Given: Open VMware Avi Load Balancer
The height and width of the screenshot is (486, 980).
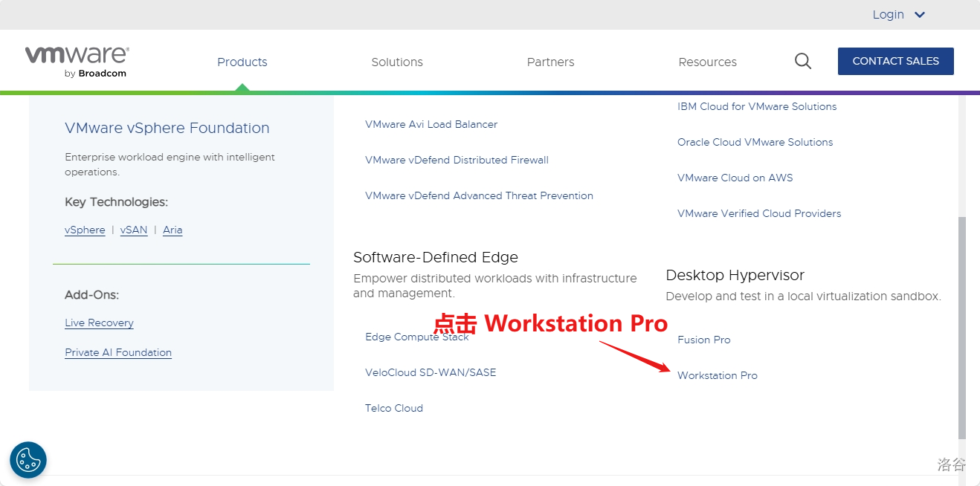Looking at the screenshot, I should (431, 124).
